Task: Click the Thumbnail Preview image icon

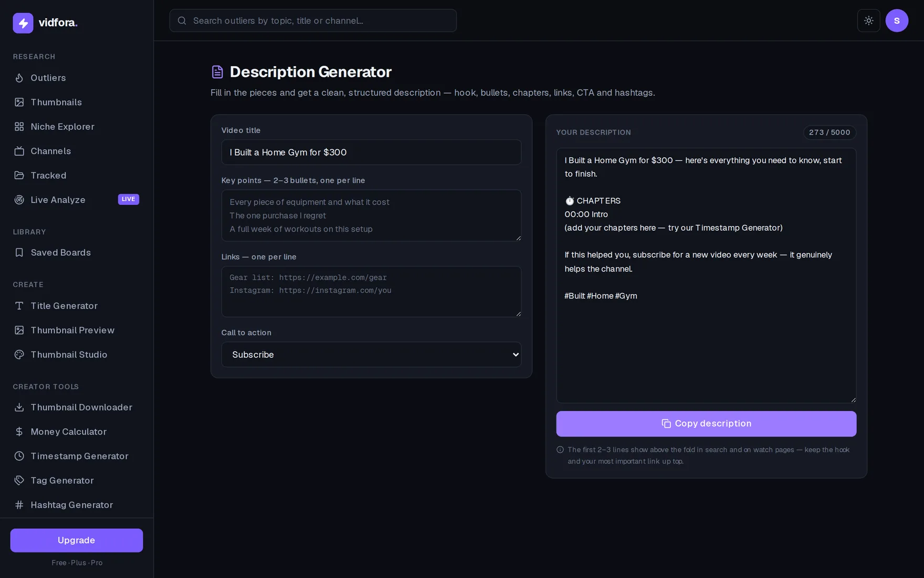Action: tap(19, 330)
